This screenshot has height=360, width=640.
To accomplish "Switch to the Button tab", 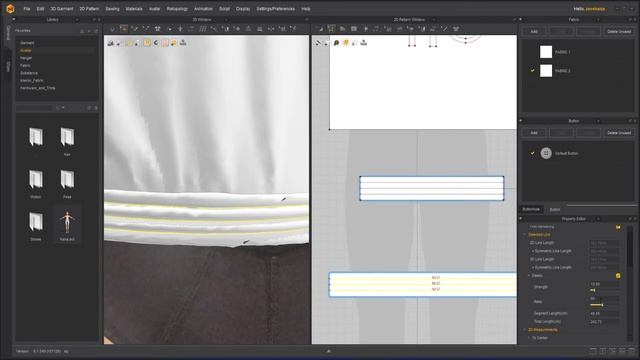I will [555, 209].
